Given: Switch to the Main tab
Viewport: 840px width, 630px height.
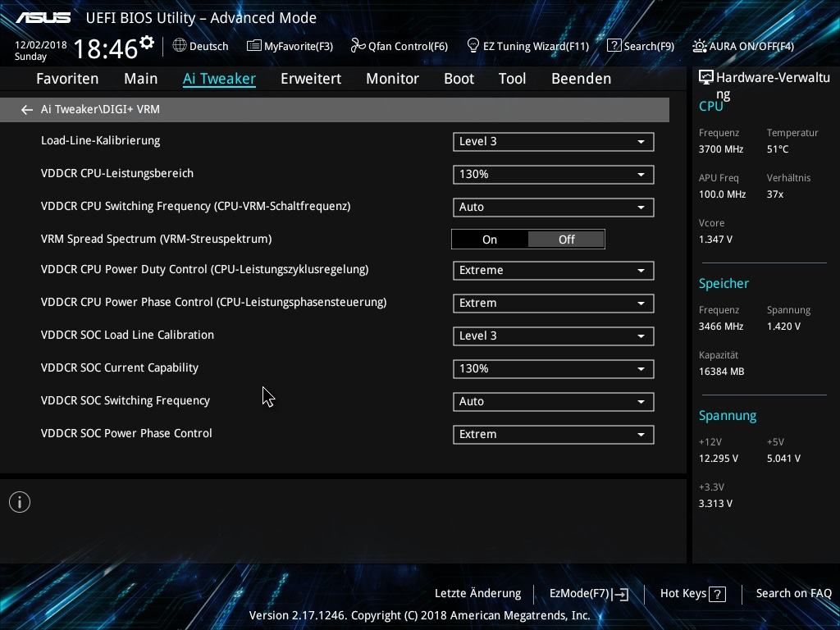Looking at the screenshot, I should [x=141, y=79].
